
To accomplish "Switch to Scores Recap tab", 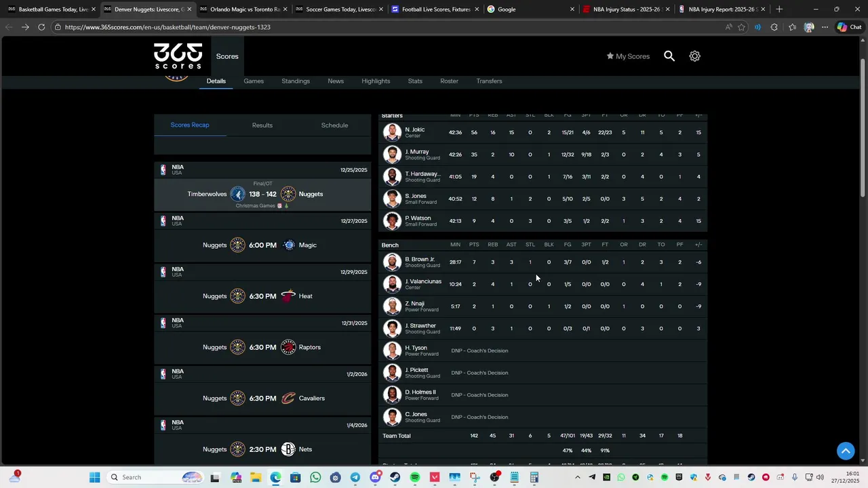I will 190,125.
